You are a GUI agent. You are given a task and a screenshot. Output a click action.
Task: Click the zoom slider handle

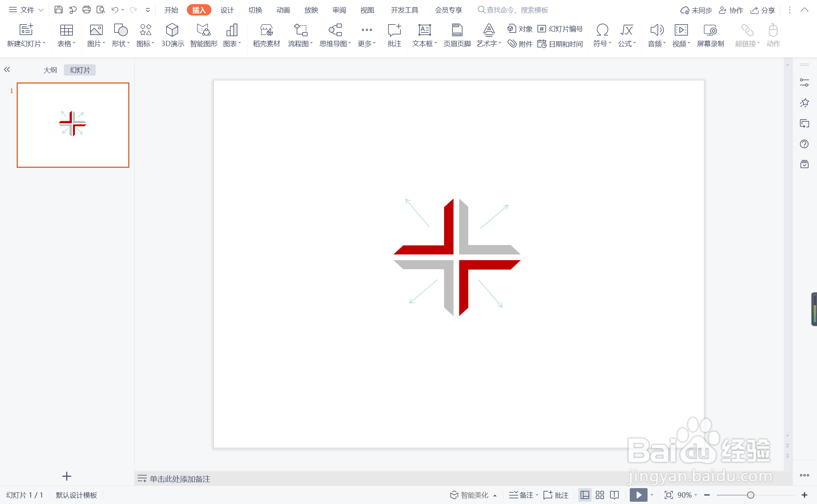pyautogui.click(x=751, y=495)
